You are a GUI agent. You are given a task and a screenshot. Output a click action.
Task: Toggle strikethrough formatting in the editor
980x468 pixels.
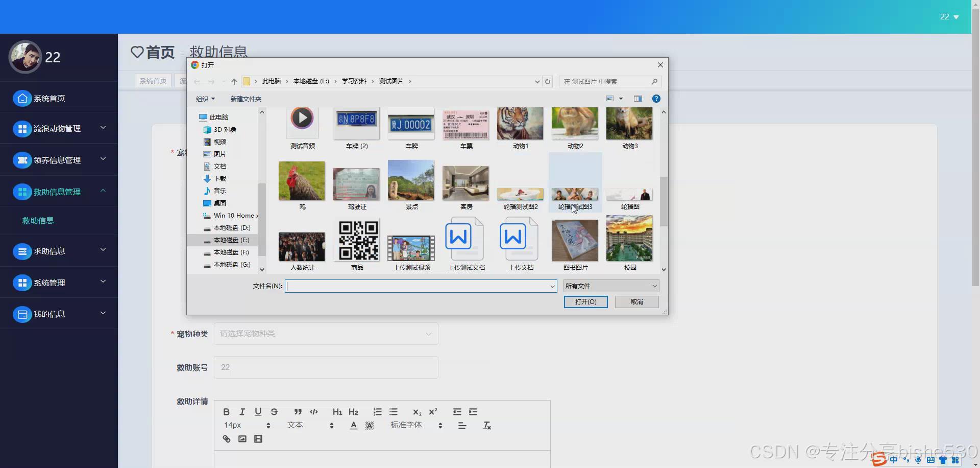[x=274, y=412]
